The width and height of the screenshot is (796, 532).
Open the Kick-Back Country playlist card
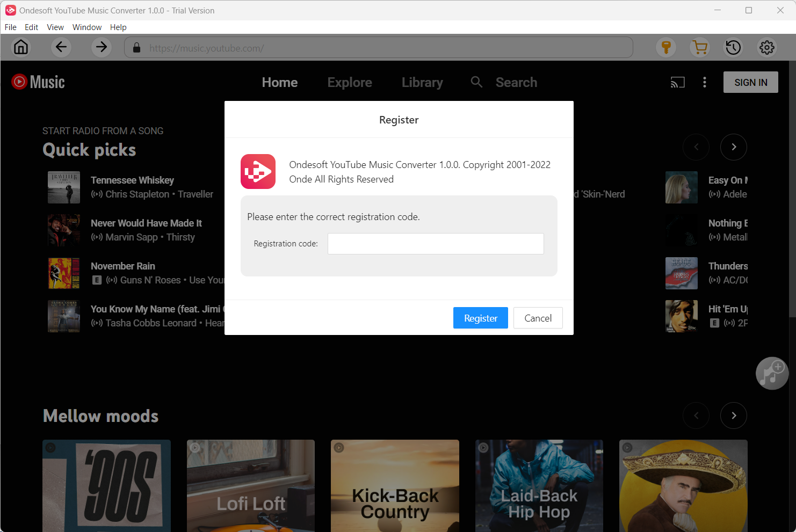pos(395,486)
